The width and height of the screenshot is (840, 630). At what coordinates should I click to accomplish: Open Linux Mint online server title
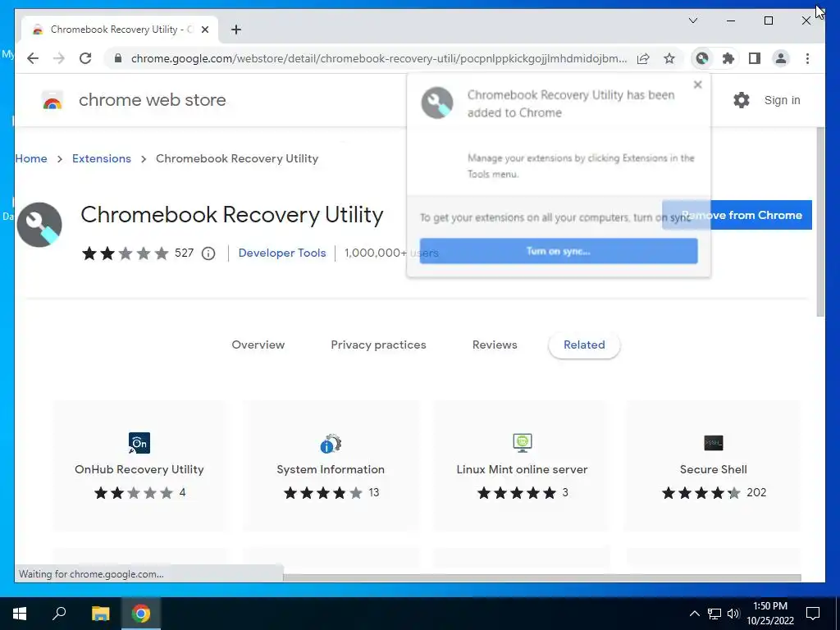click(x=522, y=470)
